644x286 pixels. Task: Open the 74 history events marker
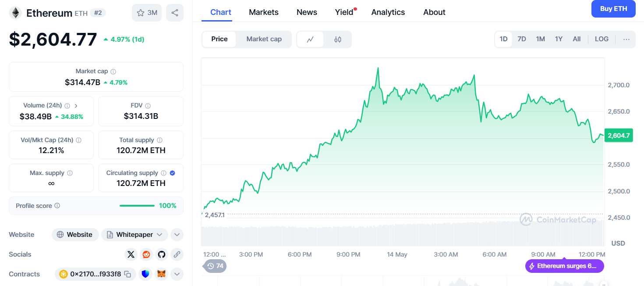tap(215, 266)
